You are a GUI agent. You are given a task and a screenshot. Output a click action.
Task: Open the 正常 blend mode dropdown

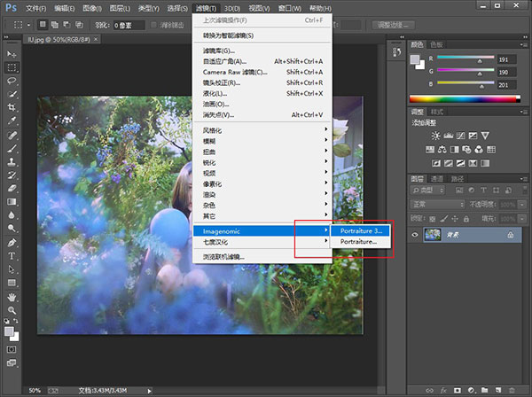(439, 204)
